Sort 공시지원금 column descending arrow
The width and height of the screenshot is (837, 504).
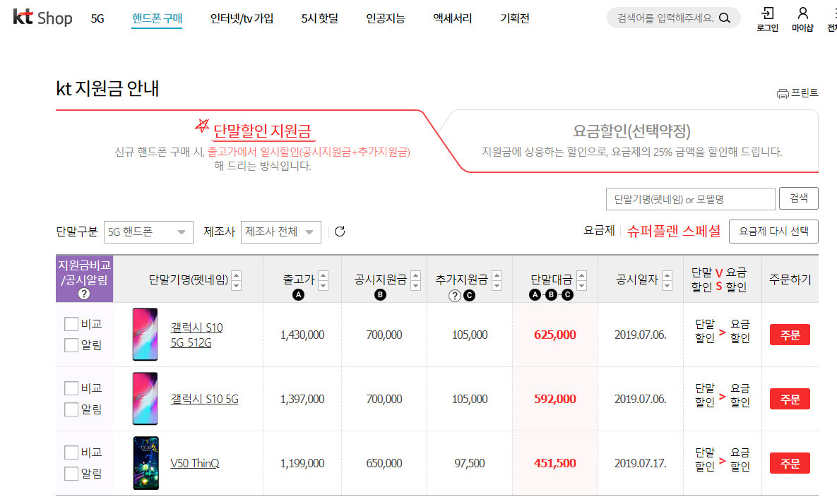point(416,285)
